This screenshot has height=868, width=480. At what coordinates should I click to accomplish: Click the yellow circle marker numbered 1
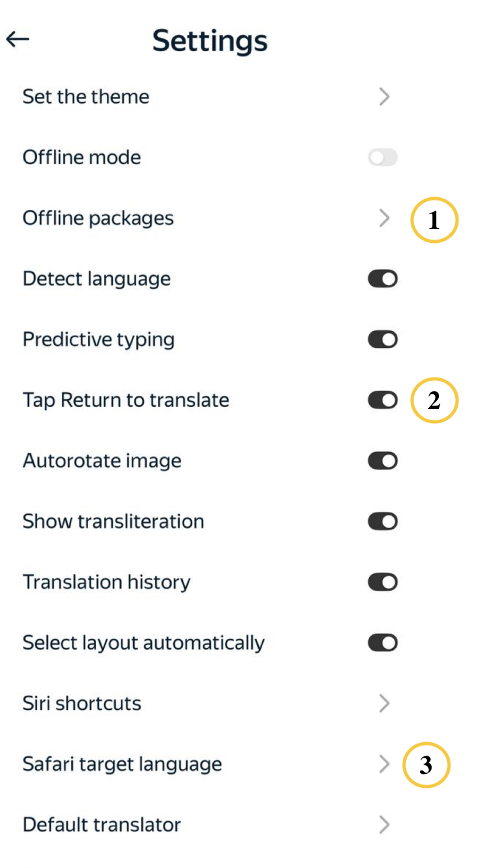point(434,220)
